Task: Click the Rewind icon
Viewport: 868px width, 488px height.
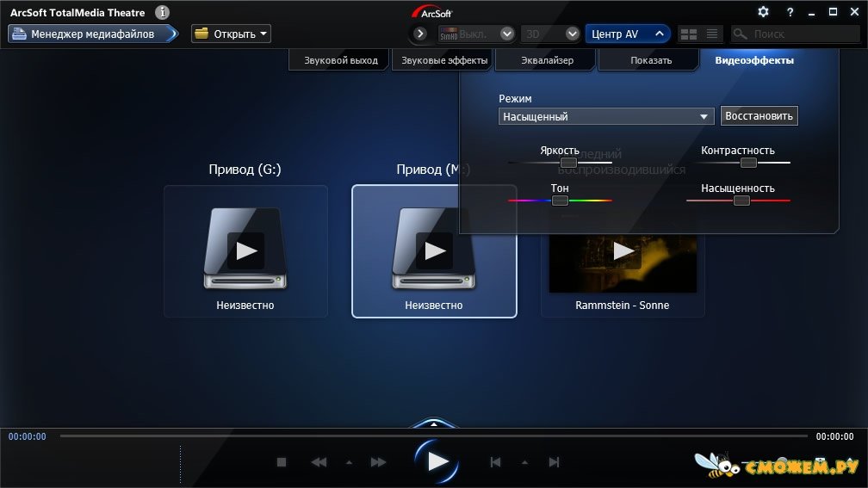Action: (319, 462)
